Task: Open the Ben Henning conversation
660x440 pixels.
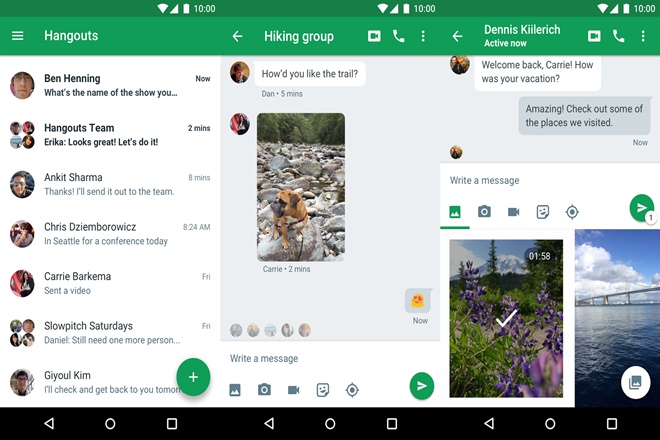Action: (x=110, y=85)
